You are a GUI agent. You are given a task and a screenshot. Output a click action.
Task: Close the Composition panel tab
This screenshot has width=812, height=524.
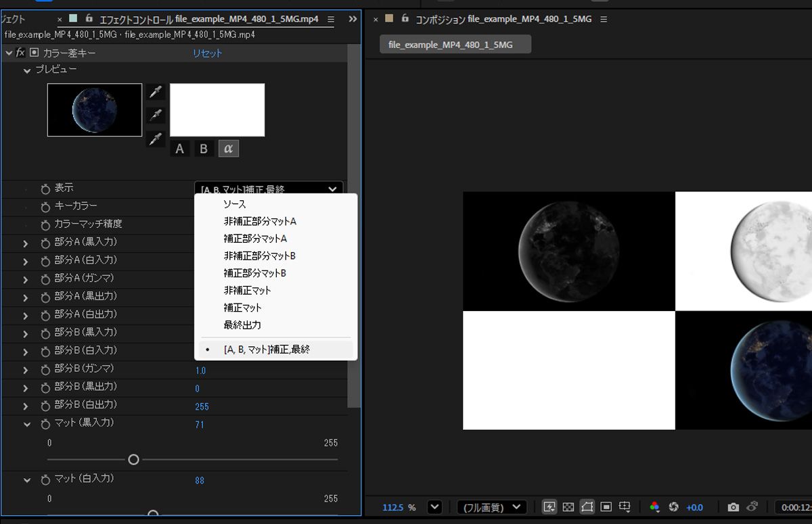376,19
